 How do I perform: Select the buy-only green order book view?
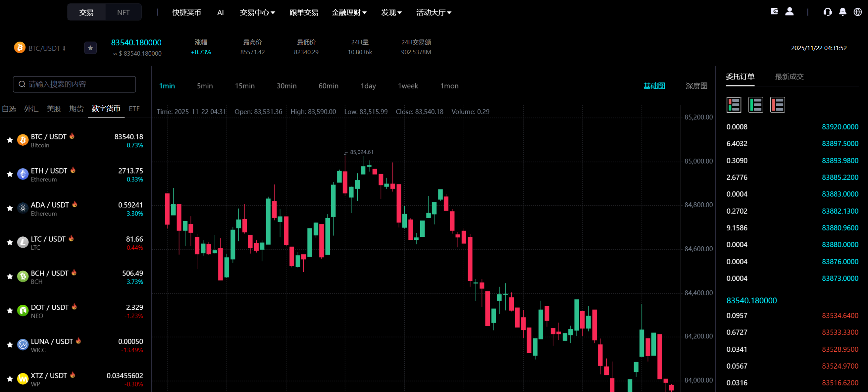[x=756, y=104]
